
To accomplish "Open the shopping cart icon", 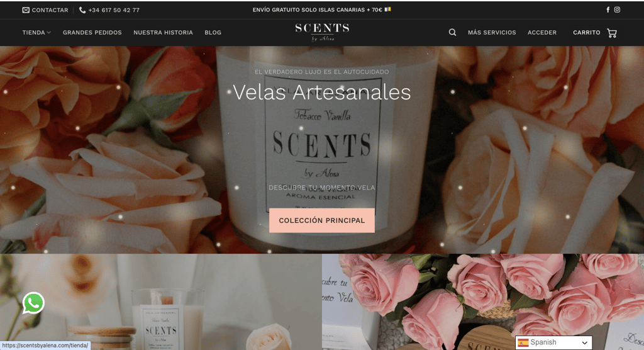I will tap(611, 33).
